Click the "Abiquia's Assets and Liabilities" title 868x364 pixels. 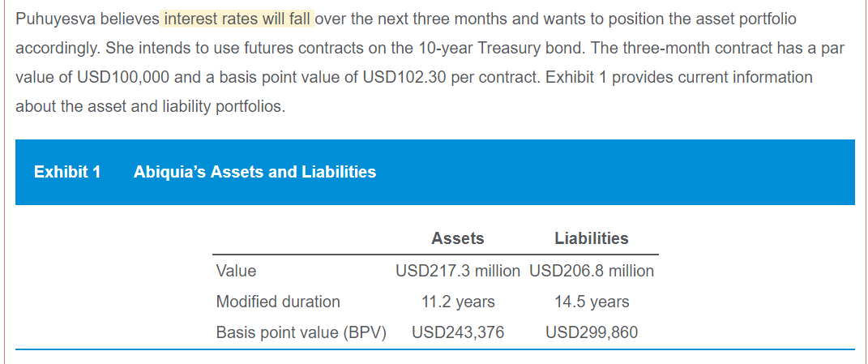pyautogui.click(x=254, y=172)
